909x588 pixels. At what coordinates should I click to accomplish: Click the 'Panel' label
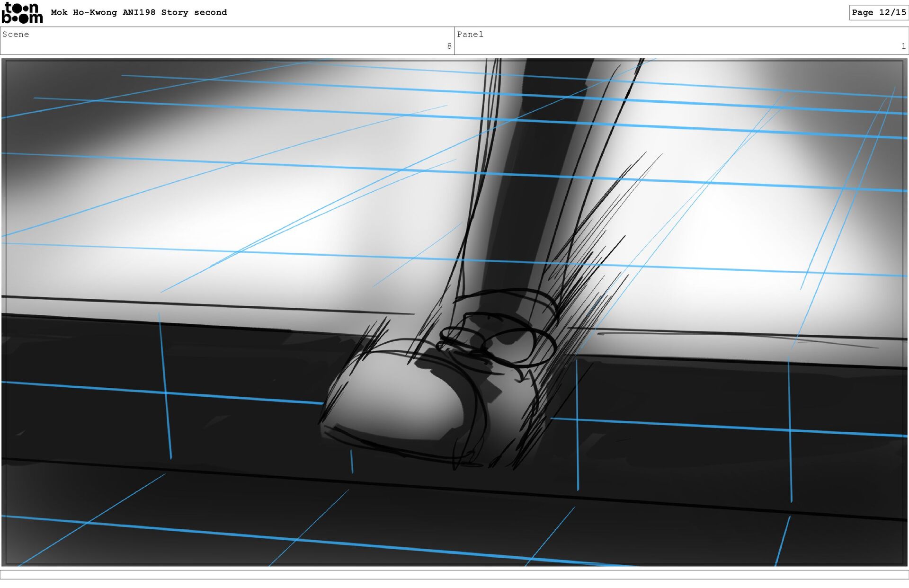pyautogui.click(x=470, y=34)
